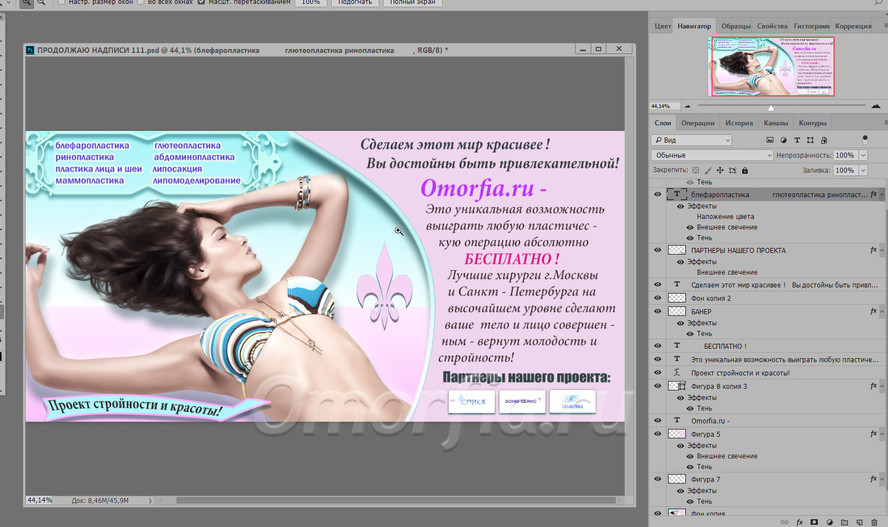Click the Подогнать button
Screen dimensions: 888x527
point(355,2)
